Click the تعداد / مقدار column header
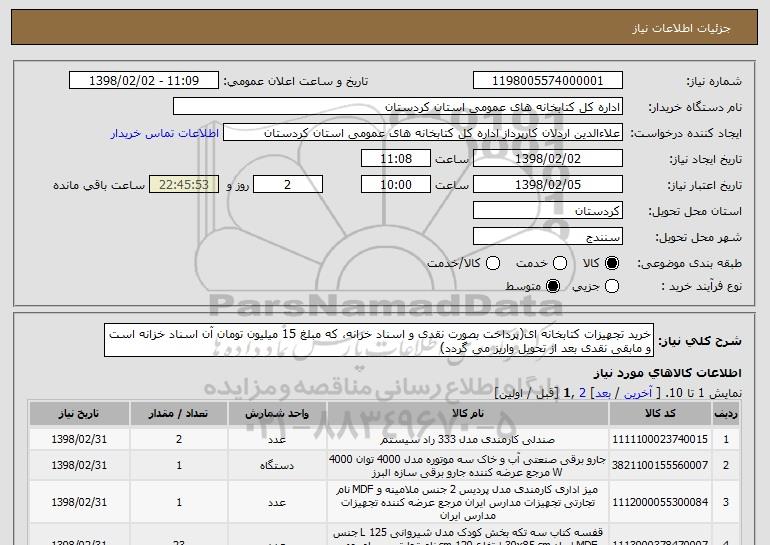The height and width of the screenshot is (545, 770). coord(179,413)
